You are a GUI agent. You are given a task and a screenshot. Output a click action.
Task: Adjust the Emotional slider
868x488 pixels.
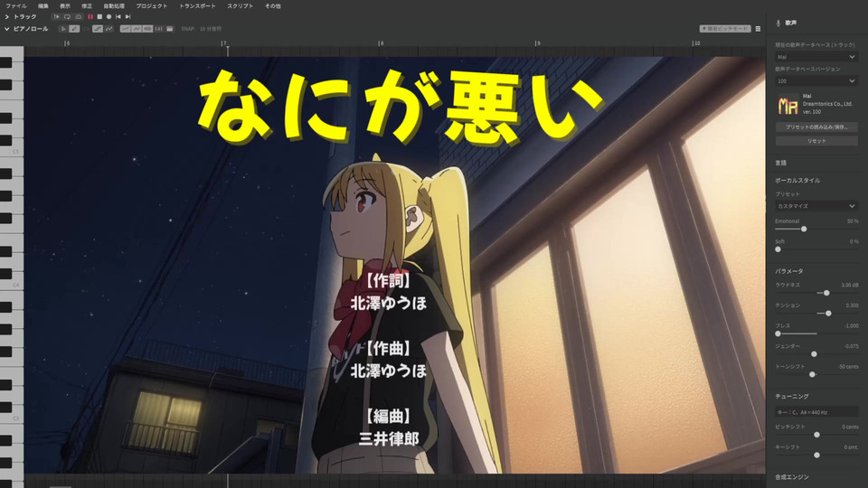click(804, 229)
